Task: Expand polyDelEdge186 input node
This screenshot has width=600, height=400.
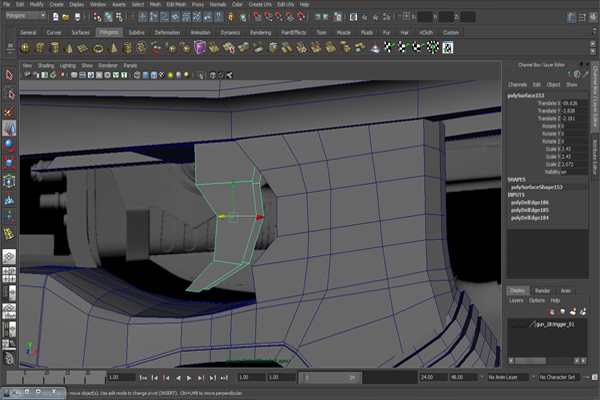Action: [x=530, y=202]
